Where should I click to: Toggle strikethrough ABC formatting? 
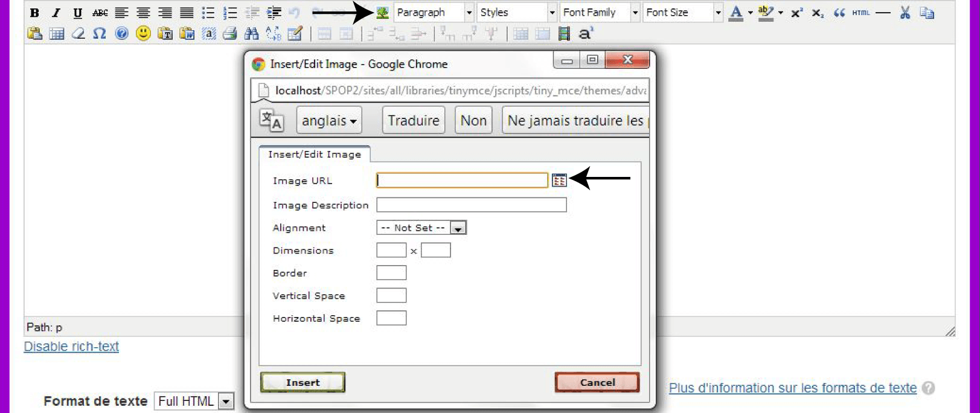pyautogui.click(x=100, y=13)
